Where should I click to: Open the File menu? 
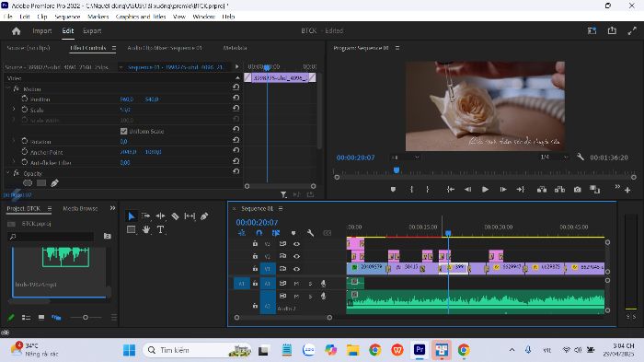click(x=7, y=17)
